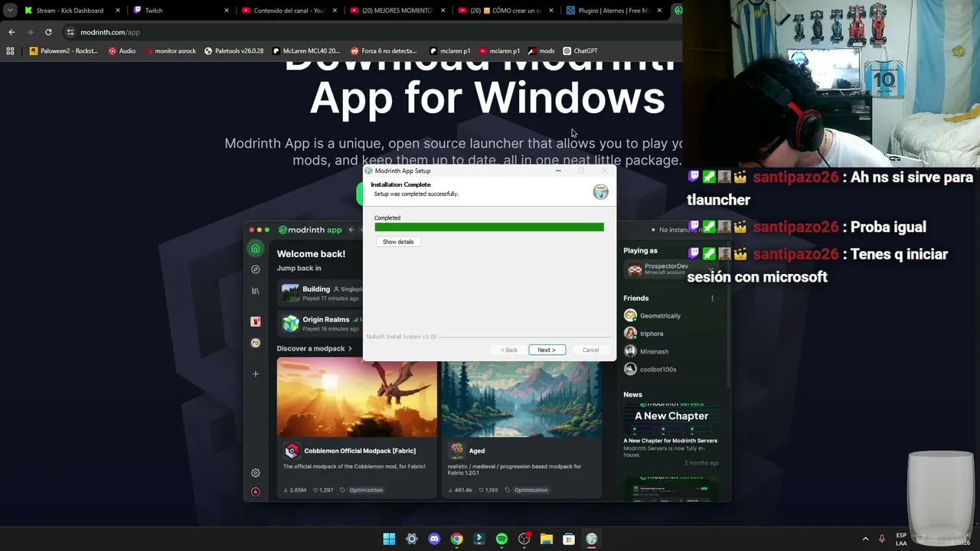Open the Origin Realms instance entry
The width and height of the screenshot is (980, 551).
click(320, 323)
